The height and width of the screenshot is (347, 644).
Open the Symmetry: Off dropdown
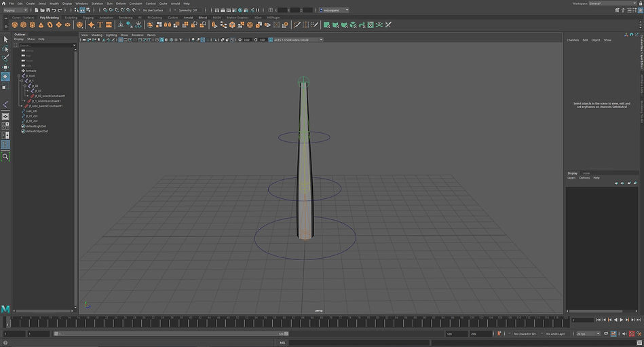pyautogui.click(x=188, y=10)
